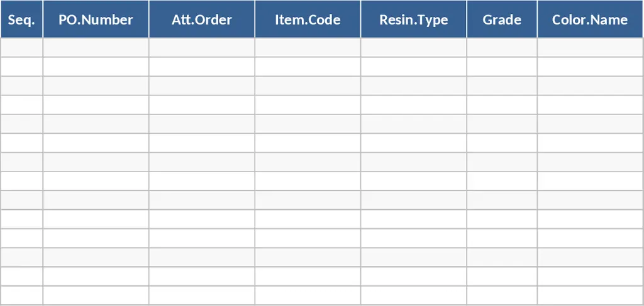This screenshot has width=644, height=306.
Task: Select second-row cell in Grade column
Action: tap(502, 67)
